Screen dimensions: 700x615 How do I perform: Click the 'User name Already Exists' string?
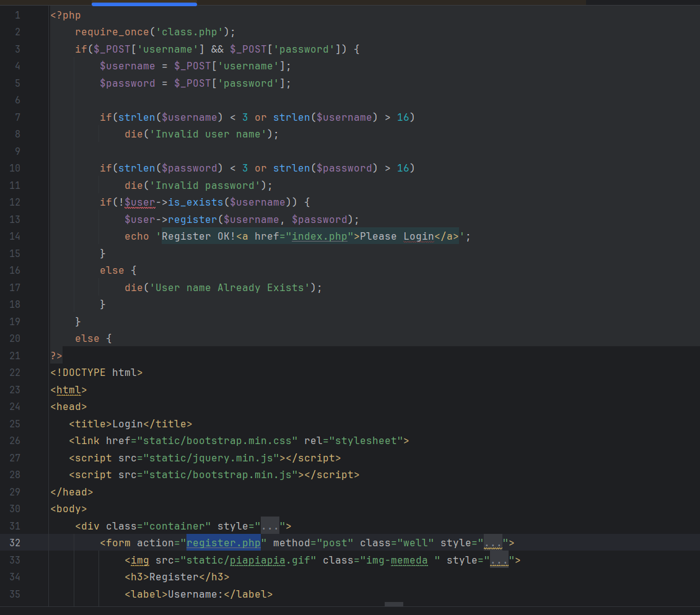point(230,287)
